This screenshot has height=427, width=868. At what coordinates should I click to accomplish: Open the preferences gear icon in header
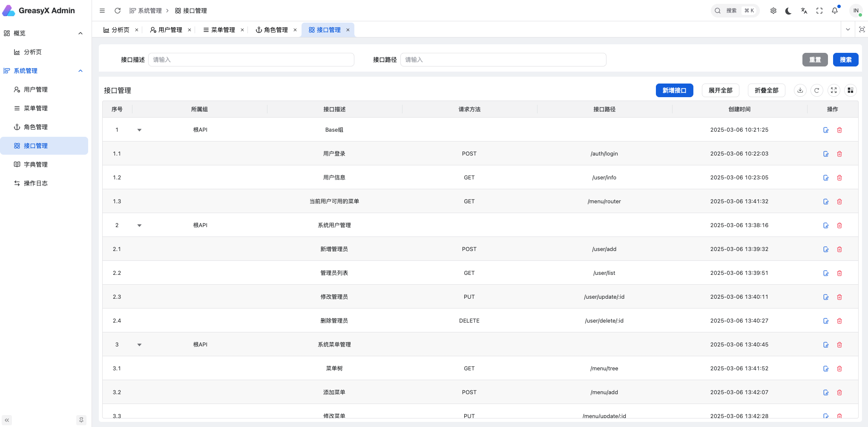[x=773, y=11]
